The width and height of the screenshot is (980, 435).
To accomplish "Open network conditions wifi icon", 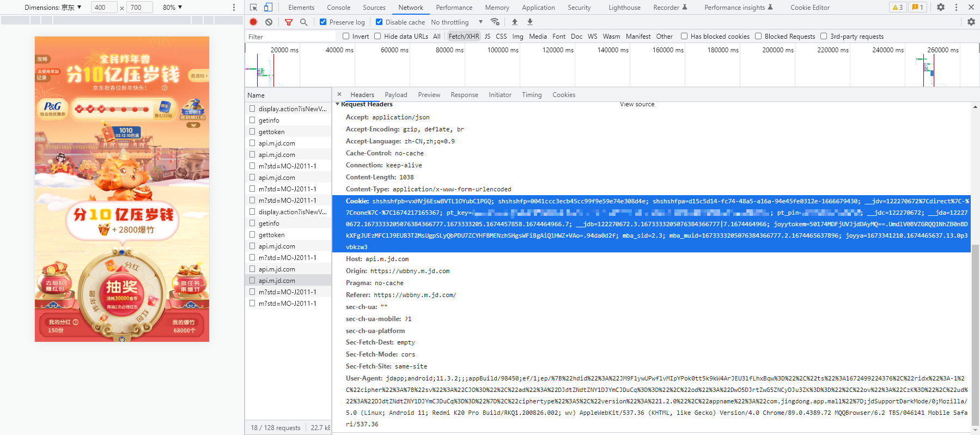I will coord(495,22).
